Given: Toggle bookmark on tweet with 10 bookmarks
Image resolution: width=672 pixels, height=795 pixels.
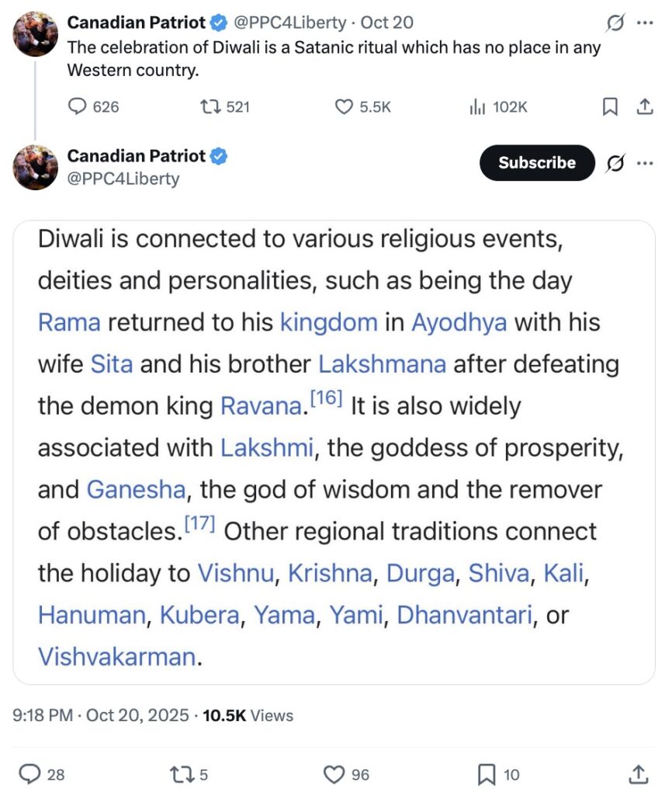Looking at the screenshot, I should pos(487,774).
